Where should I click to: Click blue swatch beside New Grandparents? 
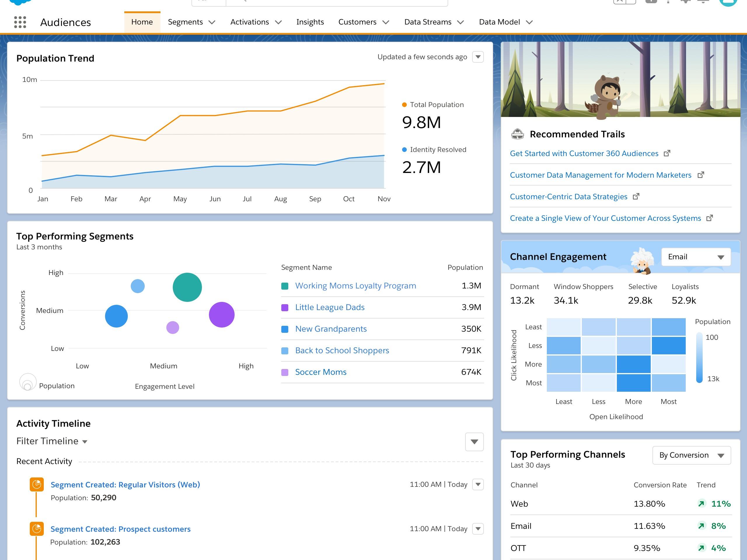(x=285, y=329)
